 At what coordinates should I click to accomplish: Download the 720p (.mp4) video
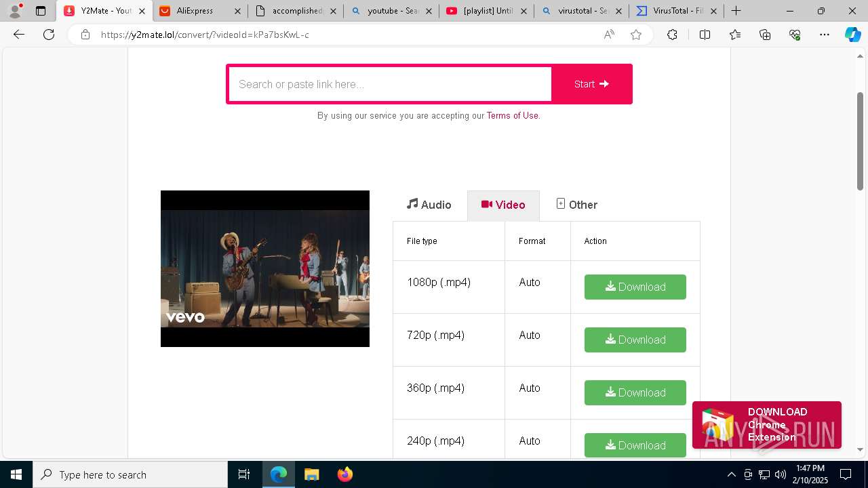point(635,340)
